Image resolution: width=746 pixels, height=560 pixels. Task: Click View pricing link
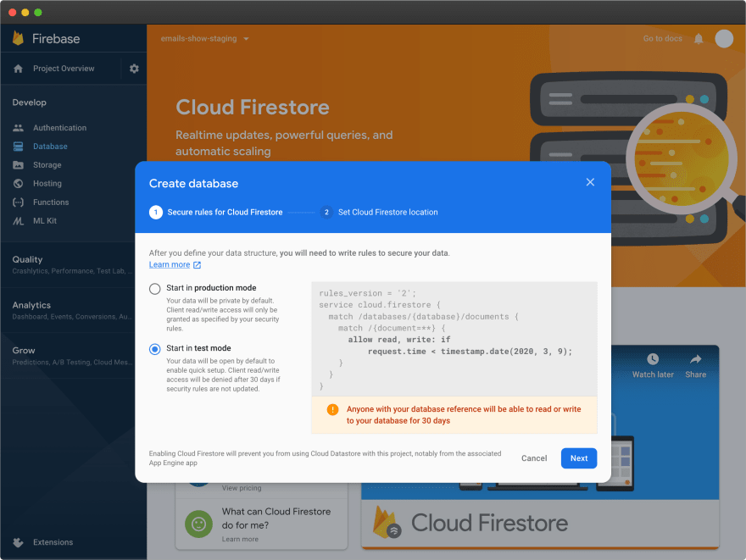click(x=242, y=488)
